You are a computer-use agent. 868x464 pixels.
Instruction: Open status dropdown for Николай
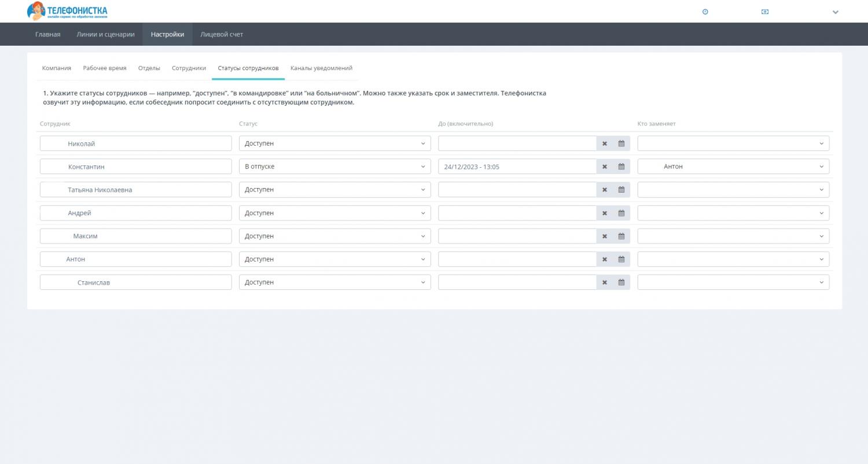pyautogui.click(x=334, y=143)
